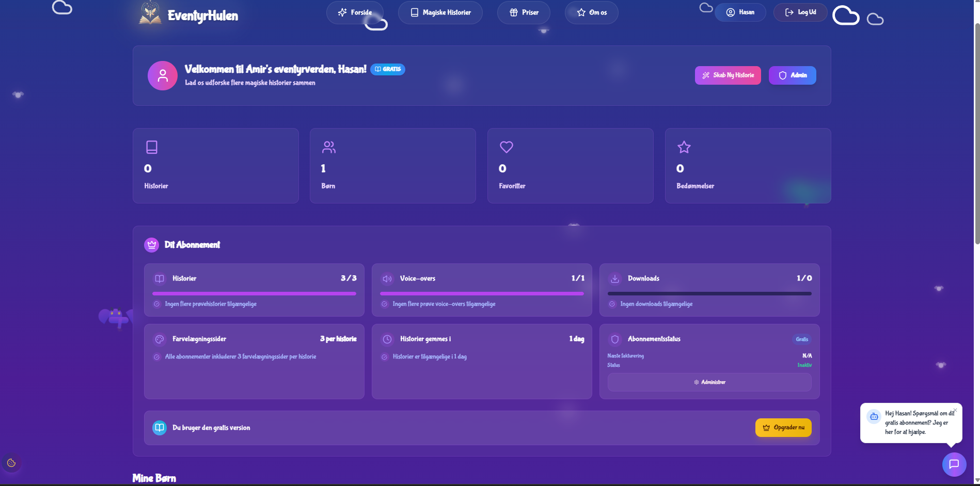Navigate to Om os page
Screen dimensions: 980x486
click(x=591, y=12)
